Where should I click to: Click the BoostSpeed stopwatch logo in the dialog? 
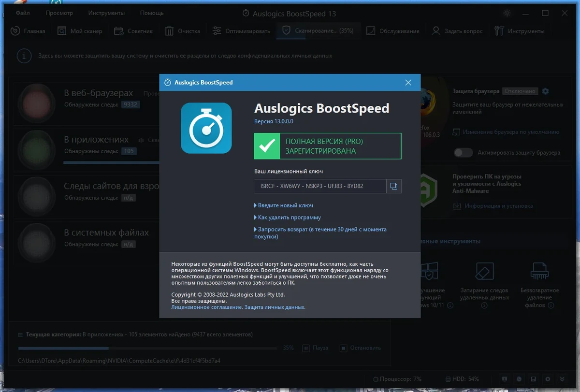pyautogui.click(x=206, y=128)
